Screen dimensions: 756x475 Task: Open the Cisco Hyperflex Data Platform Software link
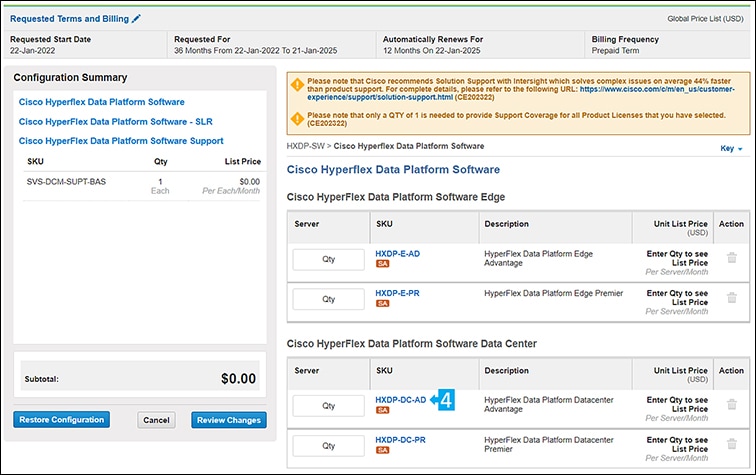101,102
